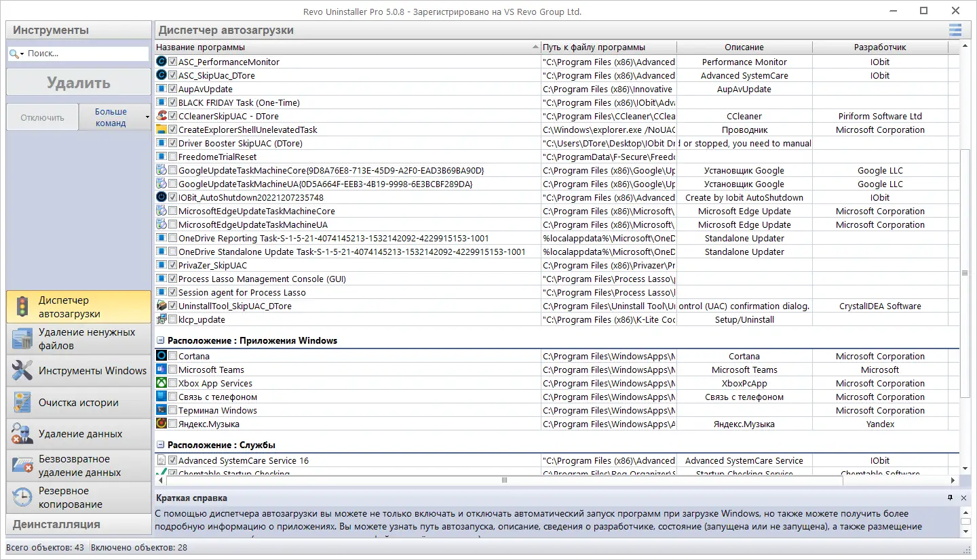Open the search options dropdown by the magnifier
Viewport: 977px width, 560px height.
pyautogui.click(x=22, y=54)
